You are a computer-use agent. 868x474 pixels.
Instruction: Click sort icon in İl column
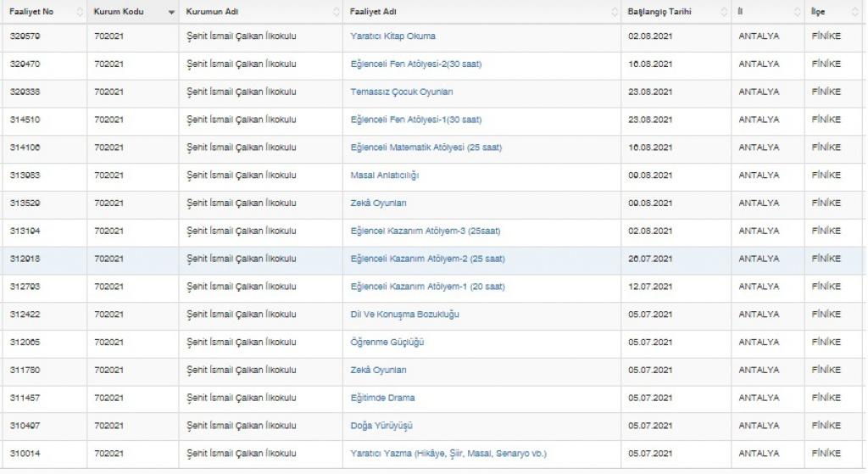tap(797, 12)
